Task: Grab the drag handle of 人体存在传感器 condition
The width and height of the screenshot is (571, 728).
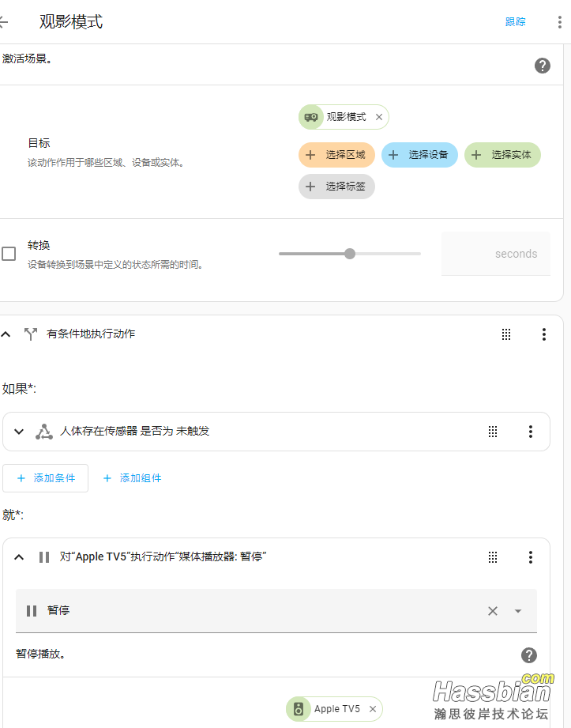Action: tap(493, 432)
